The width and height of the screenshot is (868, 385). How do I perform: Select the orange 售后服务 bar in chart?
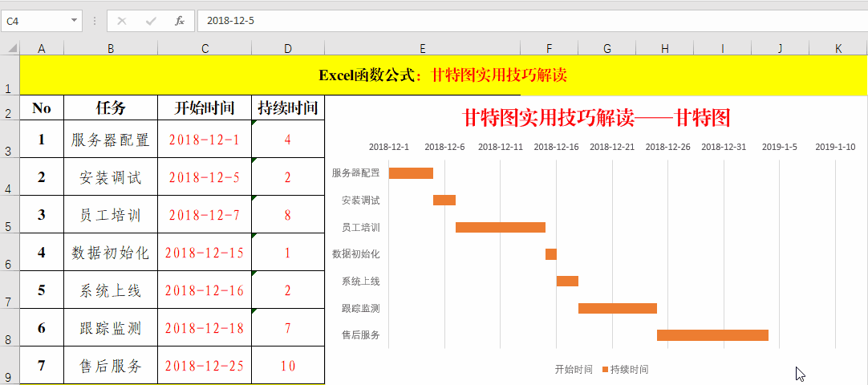tap(712, 335)
